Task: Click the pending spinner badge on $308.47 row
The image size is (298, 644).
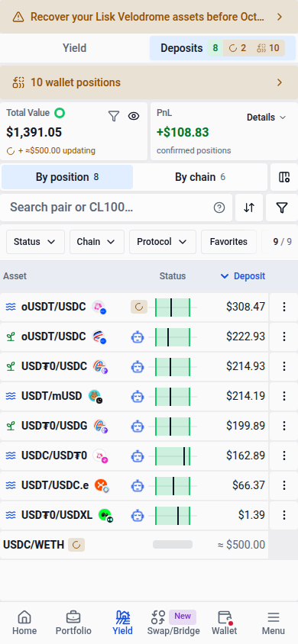Action: 139,307
